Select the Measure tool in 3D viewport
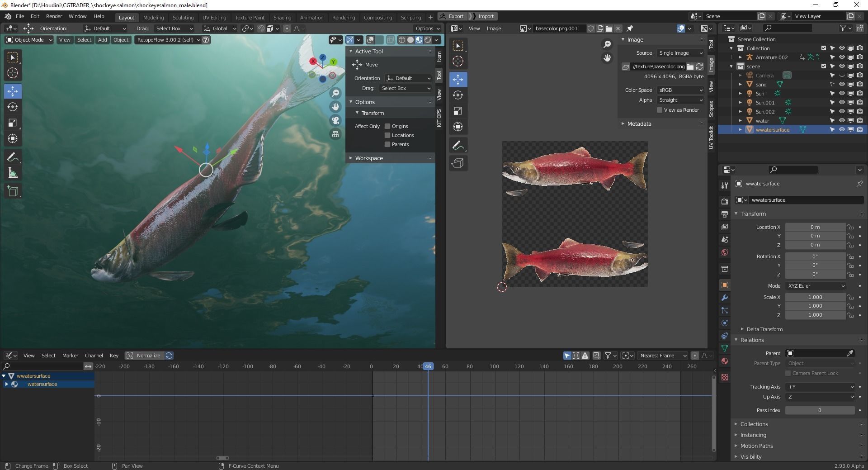Screen dimensions: 868x470 (13, 173)
